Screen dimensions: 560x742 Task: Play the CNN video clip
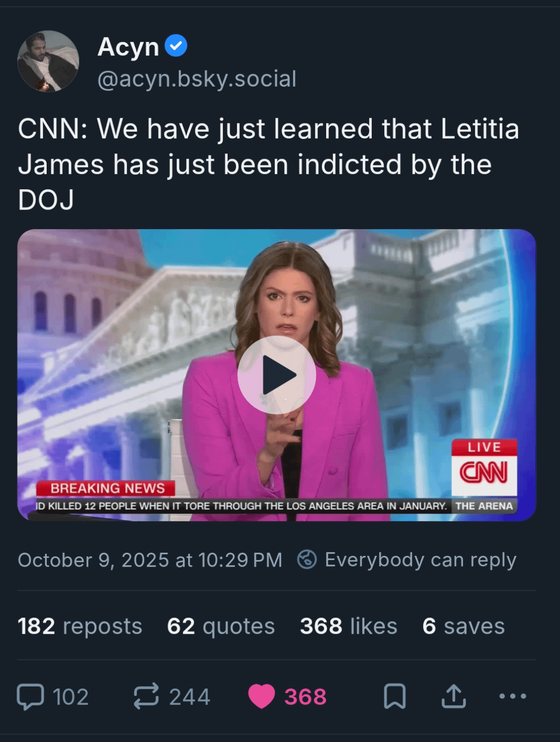point(276,375)
